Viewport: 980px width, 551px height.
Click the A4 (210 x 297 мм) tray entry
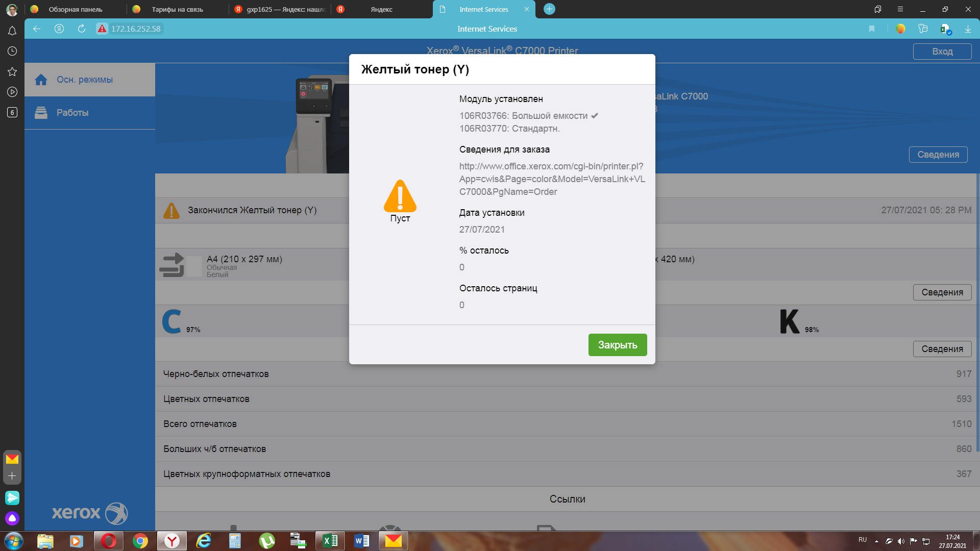pos(244,259)
